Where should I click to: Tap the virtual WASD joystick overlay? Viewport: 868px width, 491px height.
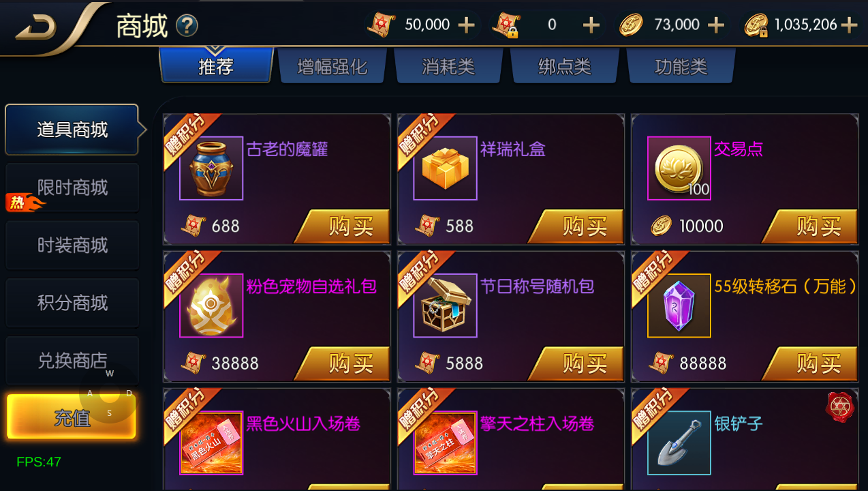click(x=110, y=393)
